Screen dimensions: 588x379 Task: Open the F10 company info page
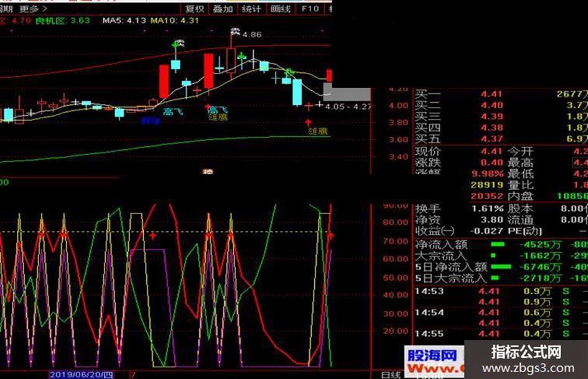(x=310, y=9)
